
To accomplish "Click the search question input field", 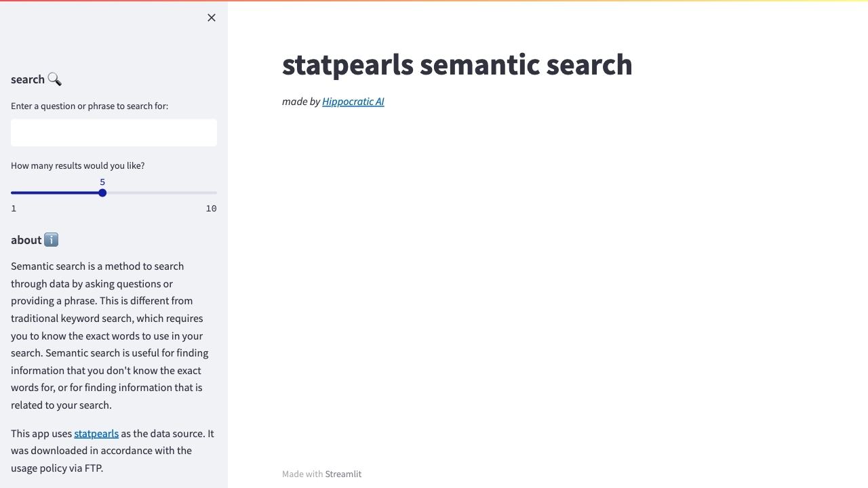I will [114, 133].
